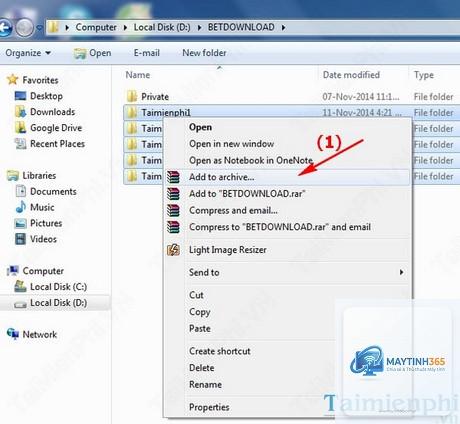The width and height of the screenshot is (460, 424).
Task: Select the Taimienphi1 folder row
Action: click(292, 113)
